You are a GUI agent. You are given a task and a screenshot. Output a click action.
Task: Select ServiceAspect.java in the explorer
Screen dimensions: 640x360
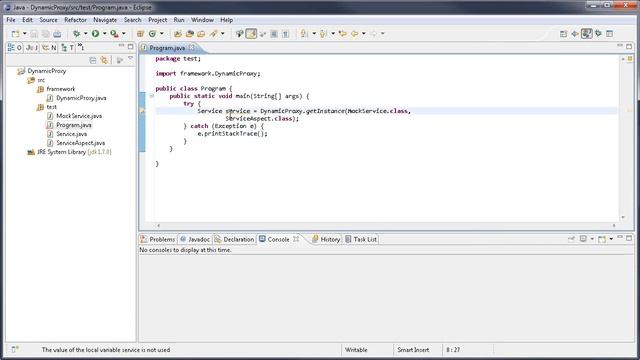(76, 143)
